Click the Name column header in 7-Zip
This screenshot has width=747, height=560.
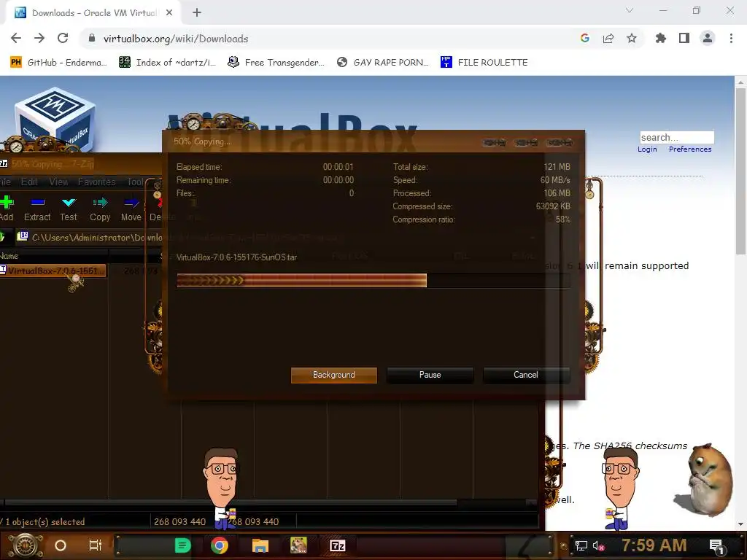9,256
